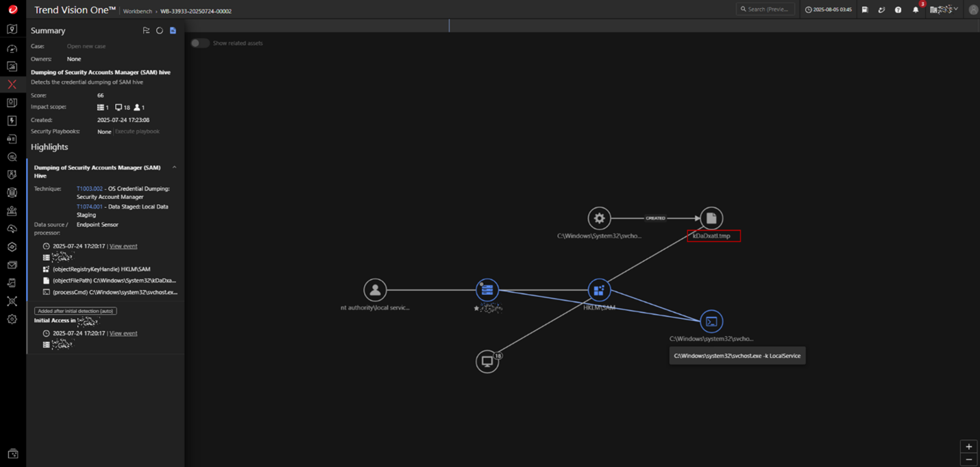Click the nt authority user node
The height and width of the screenshot is (467, 980).
(x=375, y=290)
